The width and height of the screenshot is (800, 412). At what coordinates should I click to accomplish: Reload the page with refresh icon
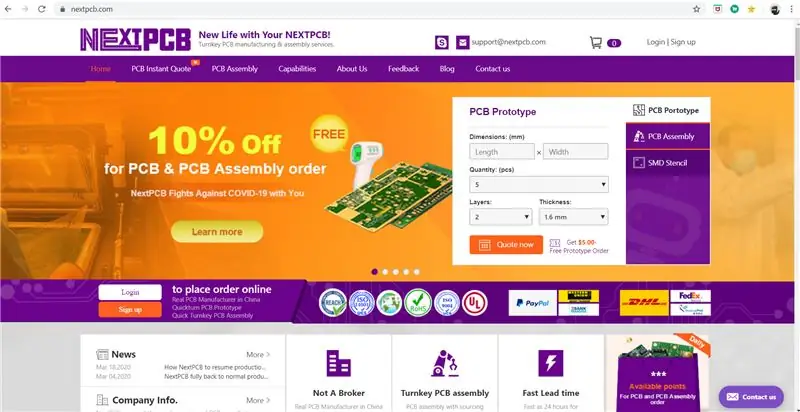pyautogui.click(x=42, y=9)
